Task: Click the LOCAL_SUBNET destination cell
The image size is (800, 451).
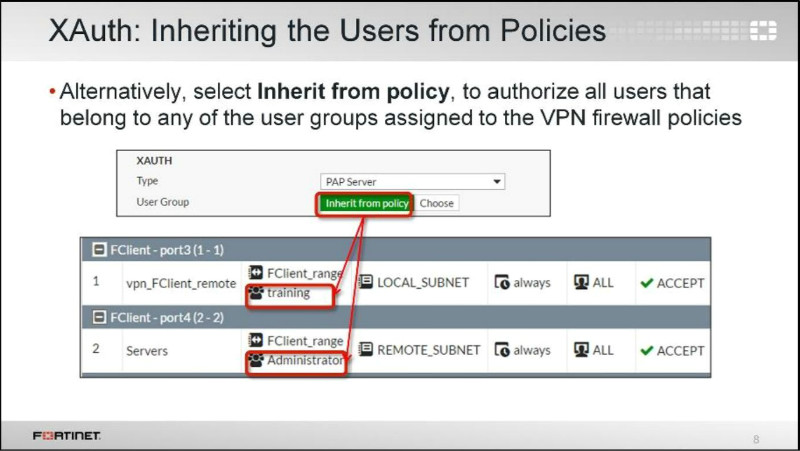Action: (x=423, y=283)
